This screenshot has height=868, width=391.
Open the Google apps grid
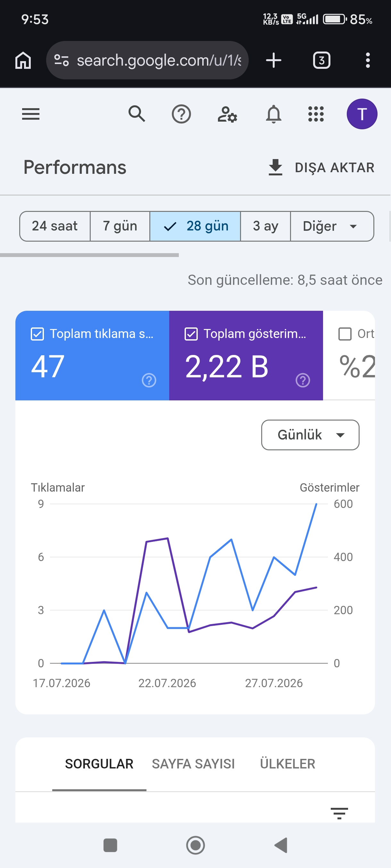pos(316,114)
